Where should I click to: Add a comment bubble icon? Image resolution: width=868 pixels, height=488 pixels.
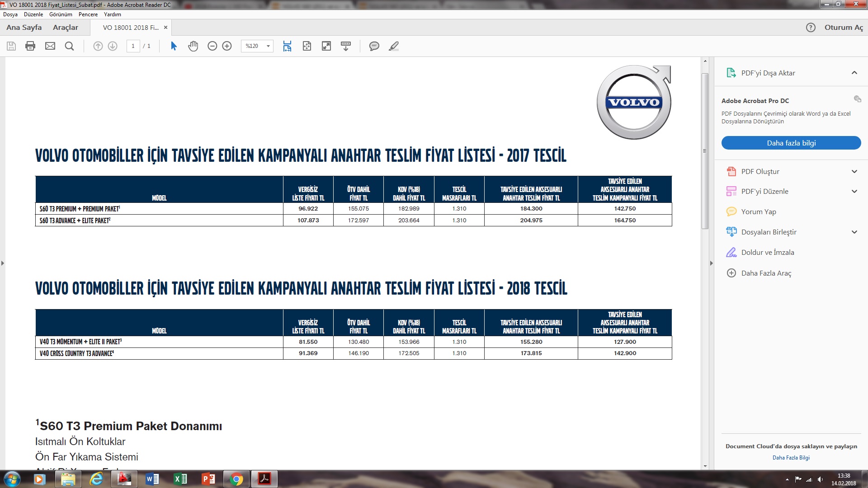[374, 46]
